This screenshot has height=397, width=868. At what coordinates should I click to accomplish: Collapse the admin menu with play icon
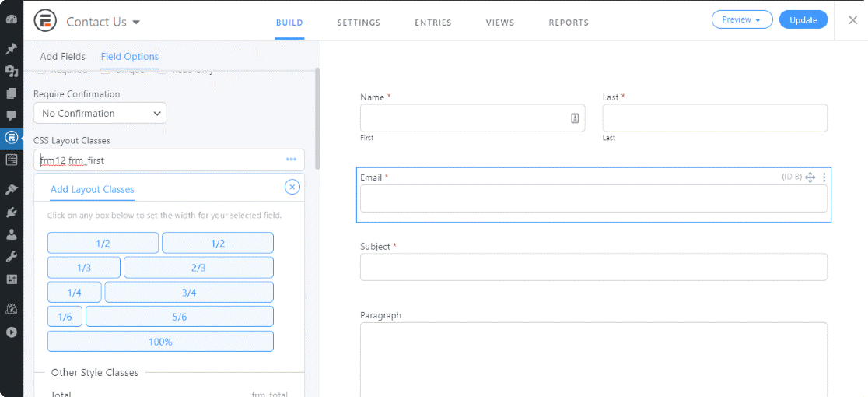click(11, 332)
